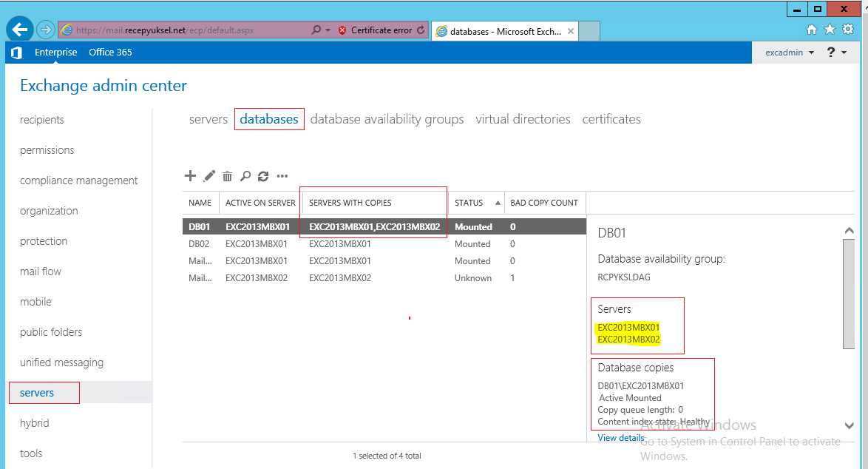Open organization in the left navigation
The height and width of the screenshot is (469, 868).
click(49, 211)
